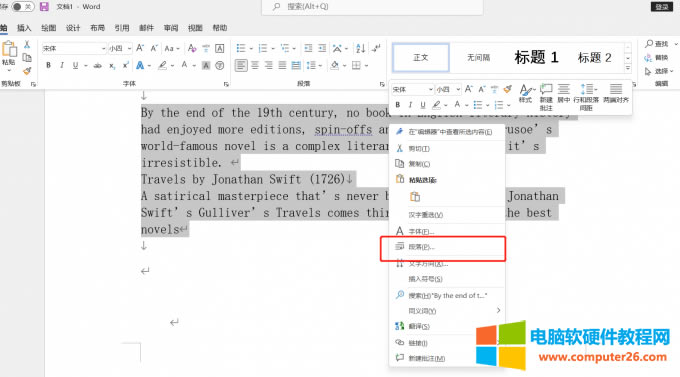Click the 登录 sign-in button
The image size is (680, 377).
pos(662,7)
